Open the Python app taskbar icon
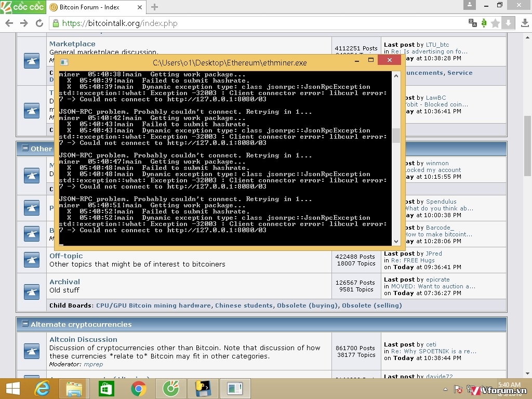 coord(203,389)
